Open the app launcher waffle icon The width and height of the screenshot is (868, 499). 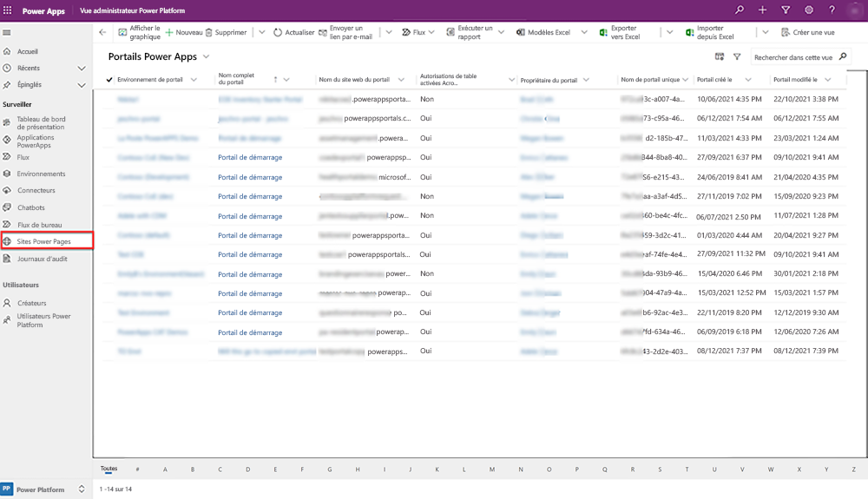(7, 10)
